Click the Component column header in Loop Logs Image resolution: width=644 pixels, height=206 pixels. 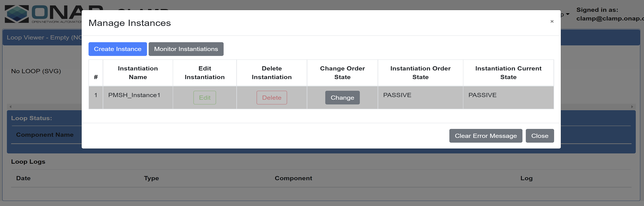coord(293,178)
